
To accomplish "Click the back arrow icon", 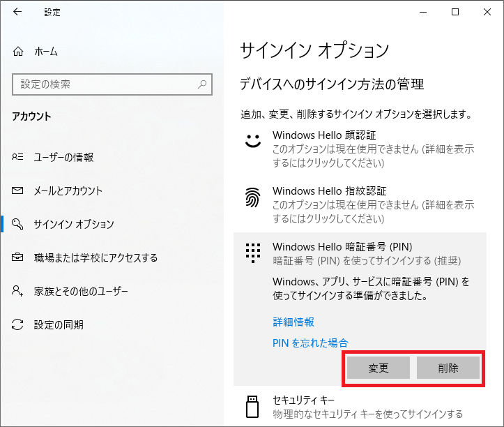I will click(17, 12).
